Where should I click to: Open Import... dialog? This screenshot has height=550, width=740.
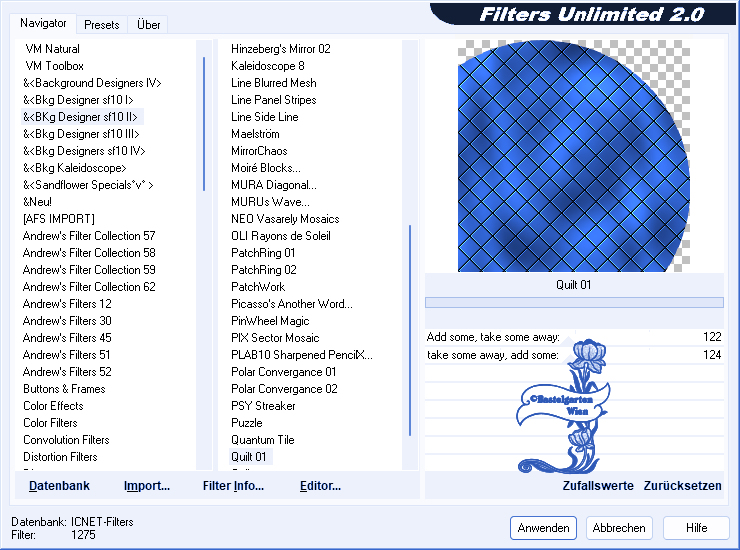pos(147,485)
